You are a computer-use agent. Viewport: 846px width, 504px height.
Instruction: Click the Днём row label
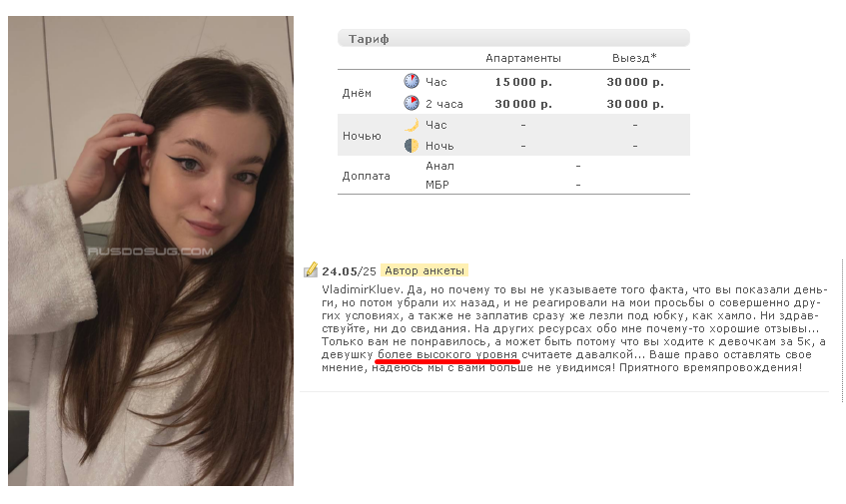click(357, 93)
